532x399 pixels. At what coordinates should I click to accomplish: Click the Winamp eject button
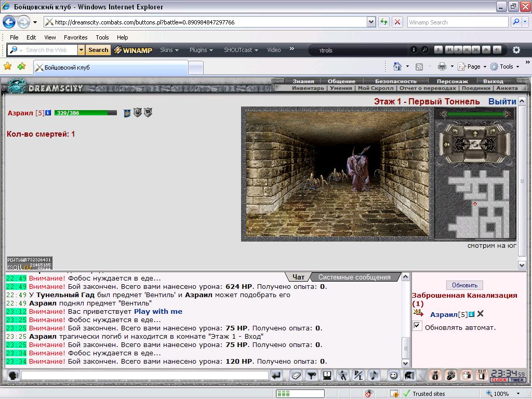(x=486, y=49)
